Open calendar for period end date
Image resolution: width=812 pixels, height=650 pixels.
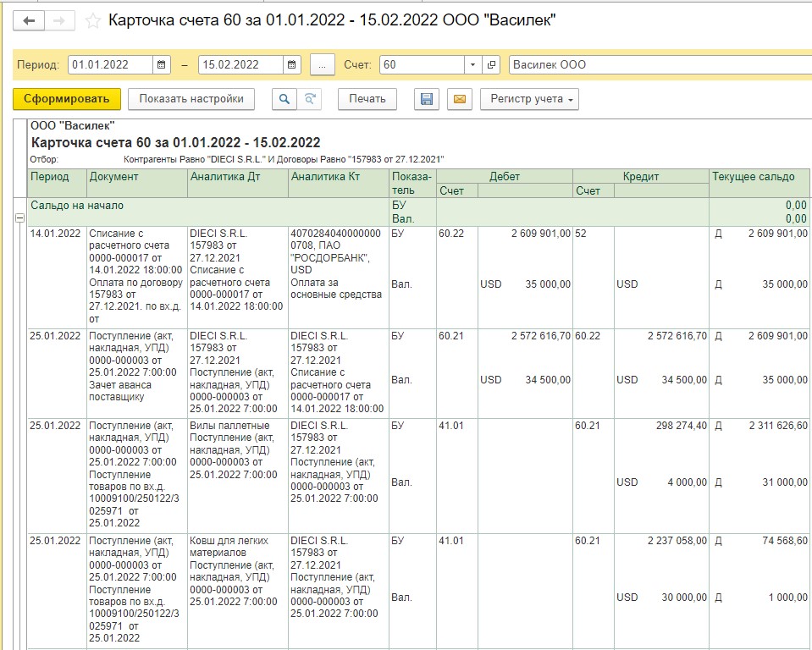click(x=291, y=65)
